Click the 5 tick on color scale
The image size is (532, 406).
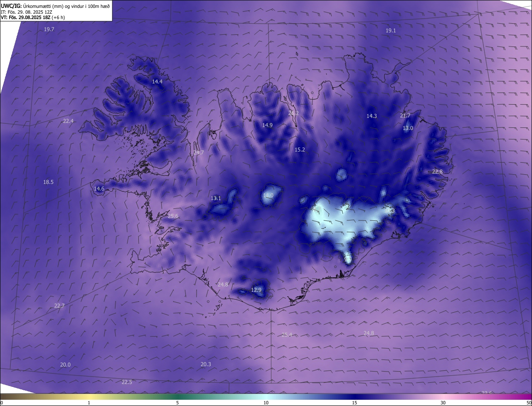point(177,403)
